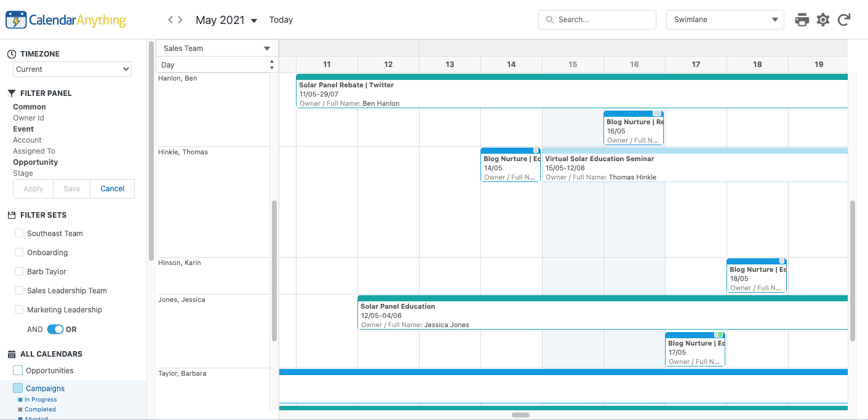Screen dimensions: 868x420
Task: Click the Filter Panel funnel icon
Action: click(11, 93)
